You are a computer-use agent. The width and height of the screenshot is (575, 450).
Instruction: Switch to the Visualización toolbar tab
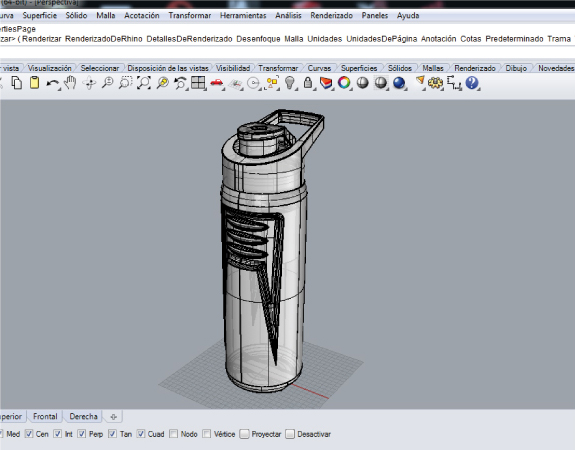pyautogui.click(x=50, y=68)
